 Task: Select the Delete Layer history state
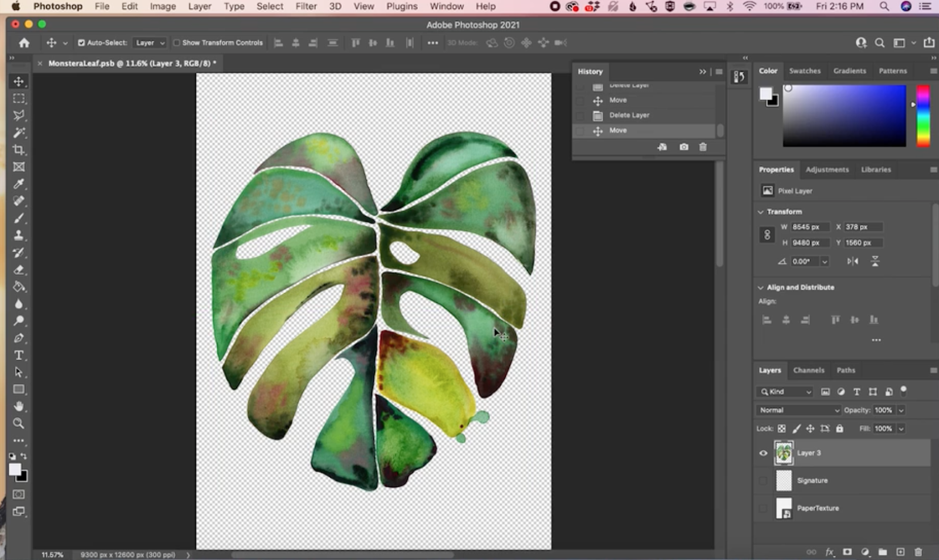click(644, 115)
